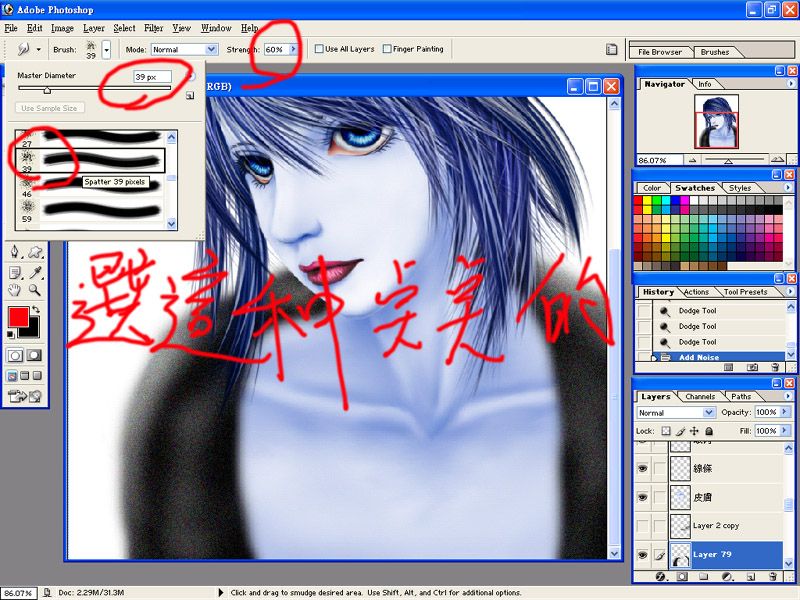This screenshot has width=800, height=600.
Task: Show the Layer 2 copy layer
Action: click(643, 526)
